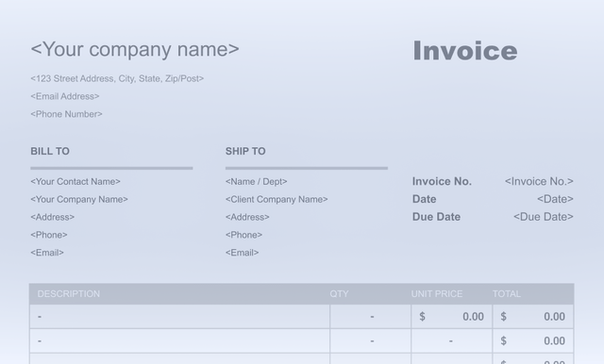This screenshot has height=364, width=604.
Task: Select the bold 'Due Date' label
Action: point(436,217)
